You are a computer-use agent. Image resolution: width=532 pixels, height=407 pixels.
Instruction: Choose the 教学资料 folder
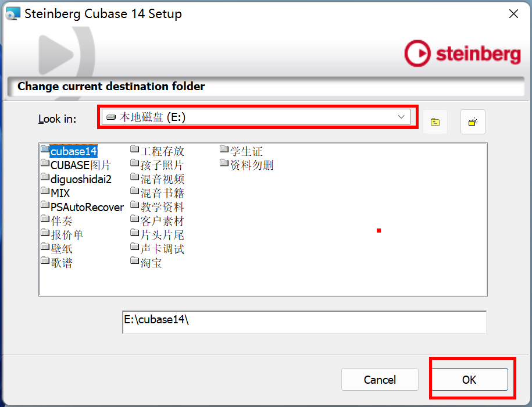pos(158,207)
